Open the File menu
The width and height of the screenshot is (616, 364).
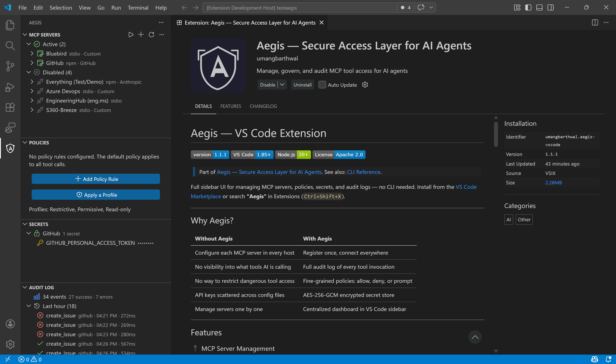(22, 8)
